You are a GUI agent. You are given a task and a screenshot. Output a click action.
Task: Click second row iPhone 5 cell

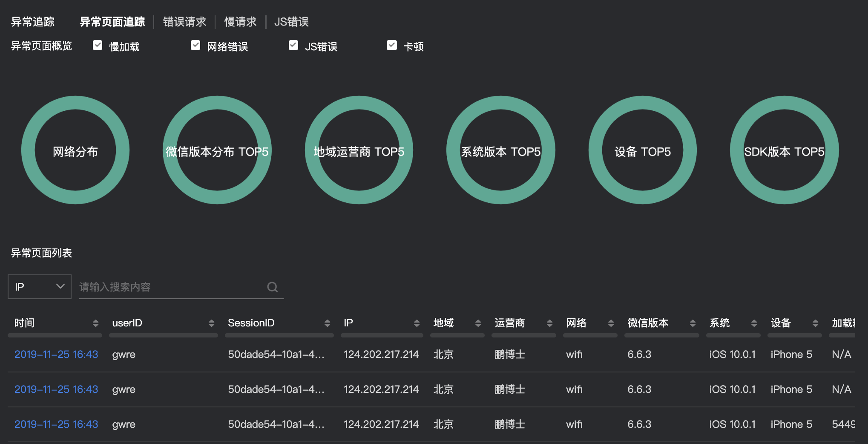click(791, 389)
